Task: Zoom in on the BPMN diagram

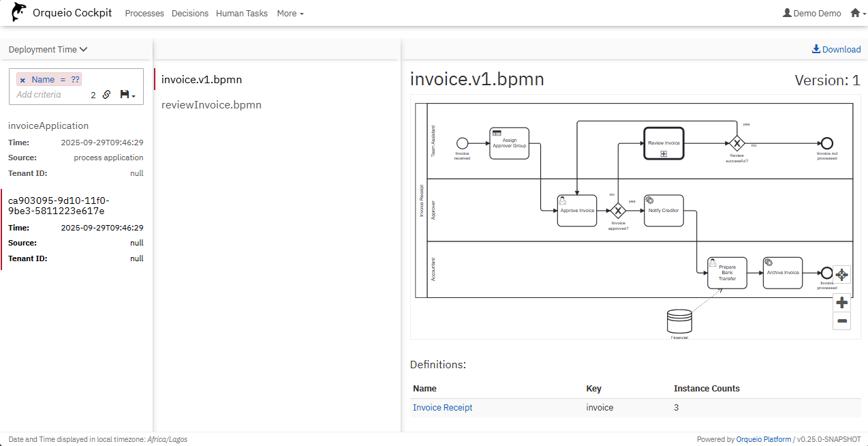Action: tap(841, 303)
